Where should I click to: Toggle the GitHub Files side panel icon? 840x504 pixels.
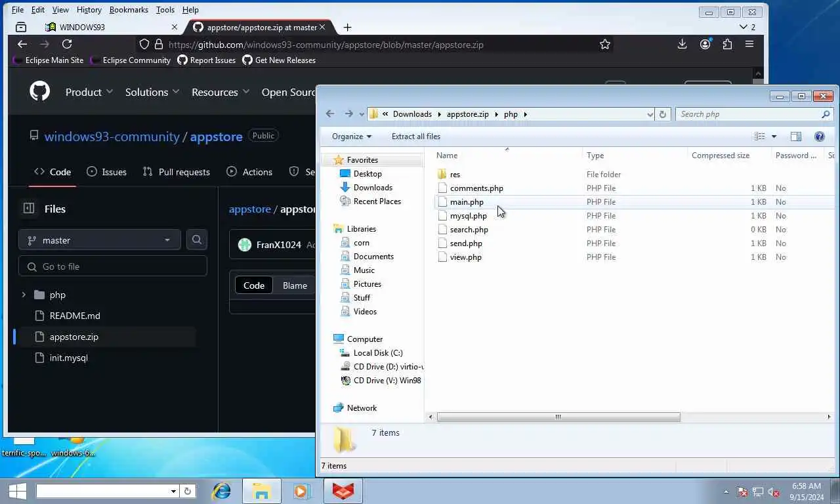pyautogui.click(x=29, y=208)
